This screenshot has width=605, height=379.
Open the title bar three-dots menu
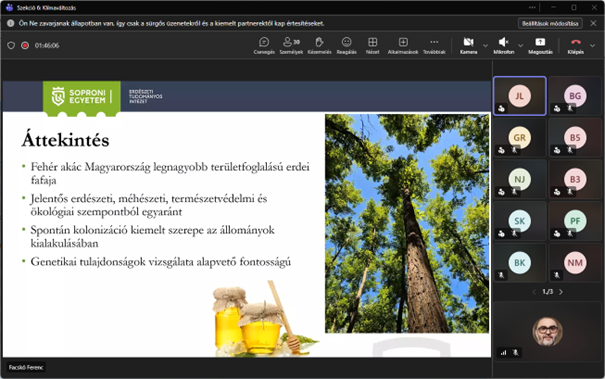point(532,7)
